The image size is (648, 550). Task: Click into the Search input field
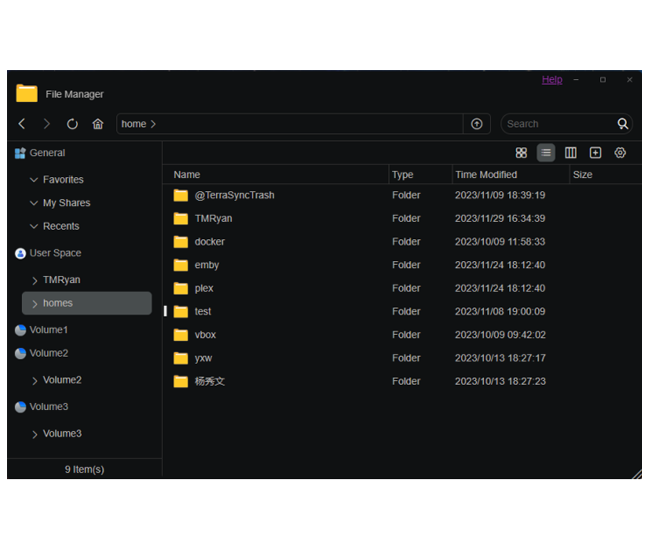(555, 124)
